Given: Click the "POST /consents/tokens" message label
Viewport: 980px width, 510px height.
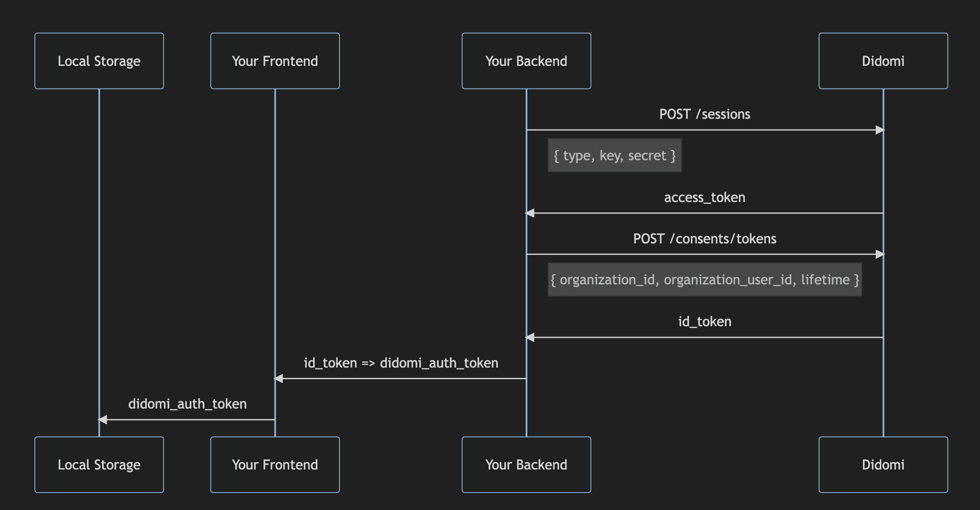Looking at the screenshot, I should click(x=704, y=239).
